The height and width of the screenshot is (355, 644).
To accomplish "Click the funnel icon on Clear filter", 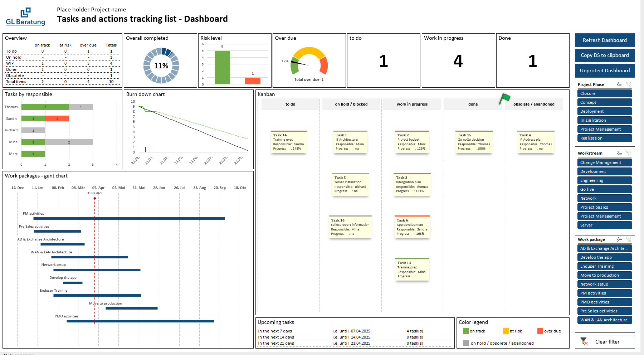I will [584, 341].
